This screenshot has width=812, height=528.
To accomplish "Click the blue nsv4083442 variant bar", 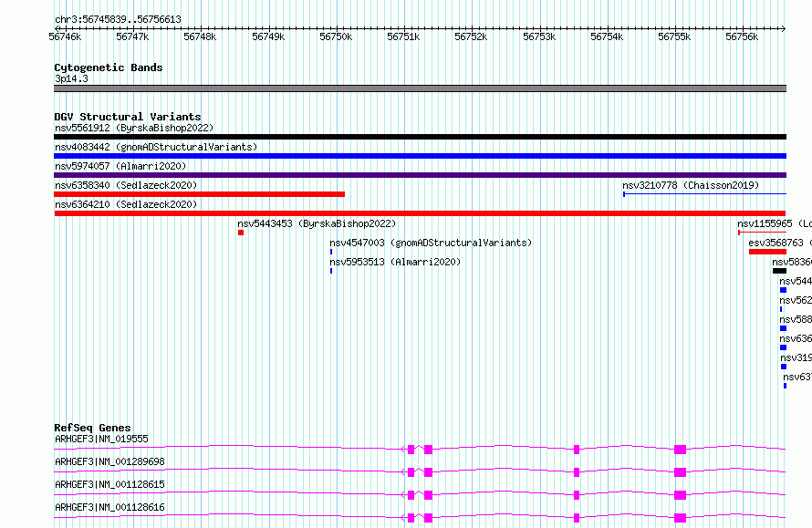I will [x=420, y=156].
